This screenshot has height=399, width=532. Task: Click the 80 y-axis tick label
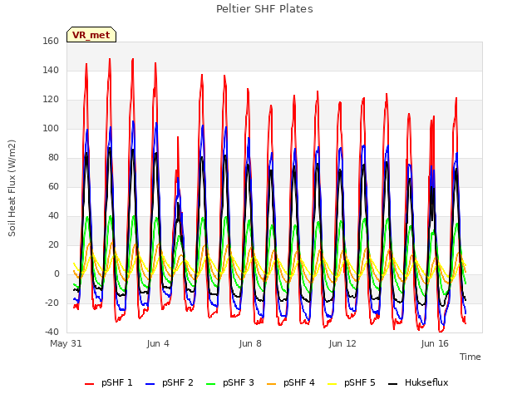(x=53, y=158)
